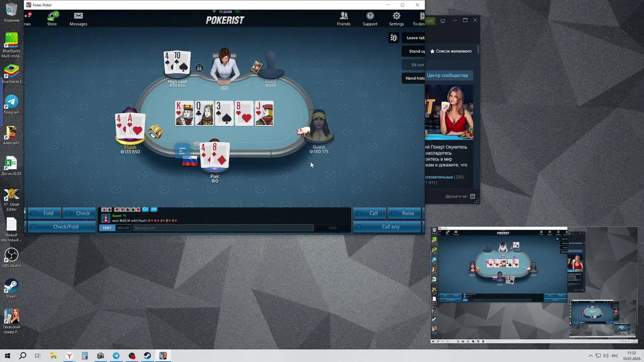The width and height of the screenshot is (644, 362).
Task: Open X7 Oscar Editor desktop icon
Action: [11, 200]
